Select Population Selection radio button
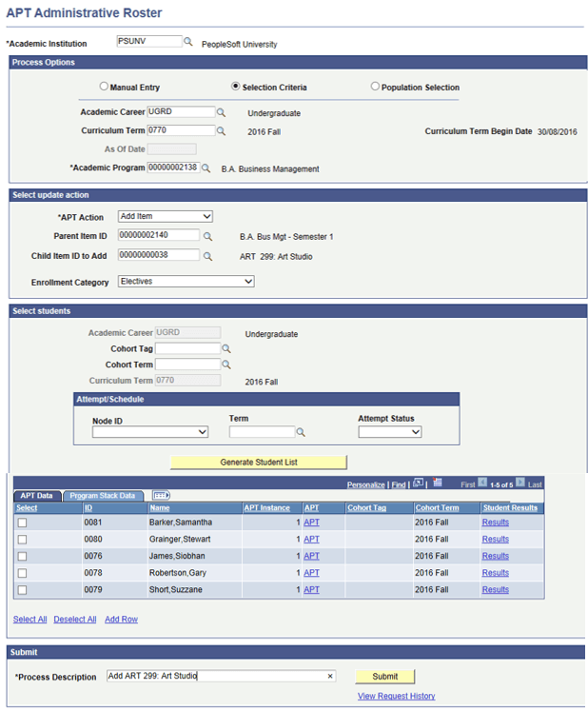This screenshot has height=710, width=588. click(375, 86)
